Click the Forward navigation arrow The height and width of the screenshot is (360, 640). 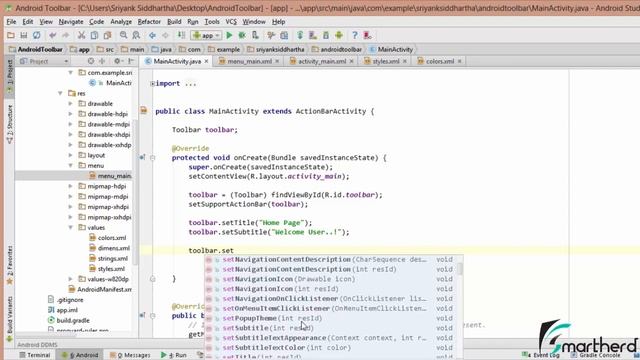pyautogui.click(x=165, y=36)
